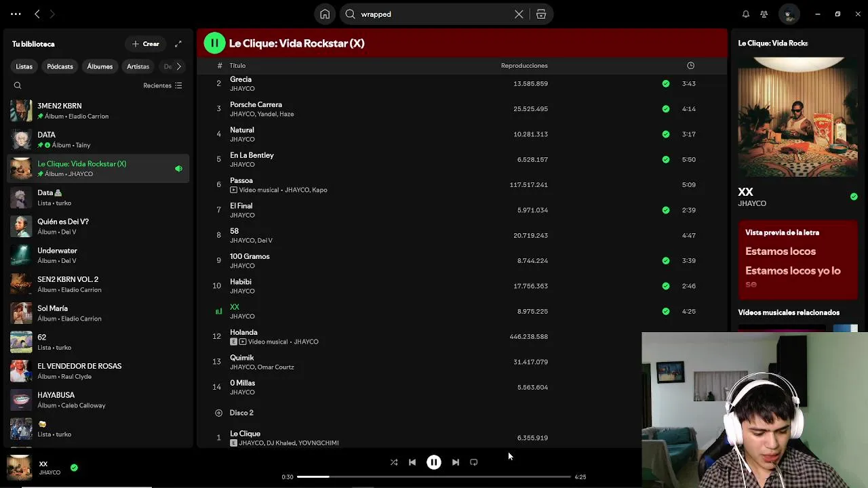Open the user profile avatar
The height and width of the screenshot is (488, 868).
click(x=788, y=14)
